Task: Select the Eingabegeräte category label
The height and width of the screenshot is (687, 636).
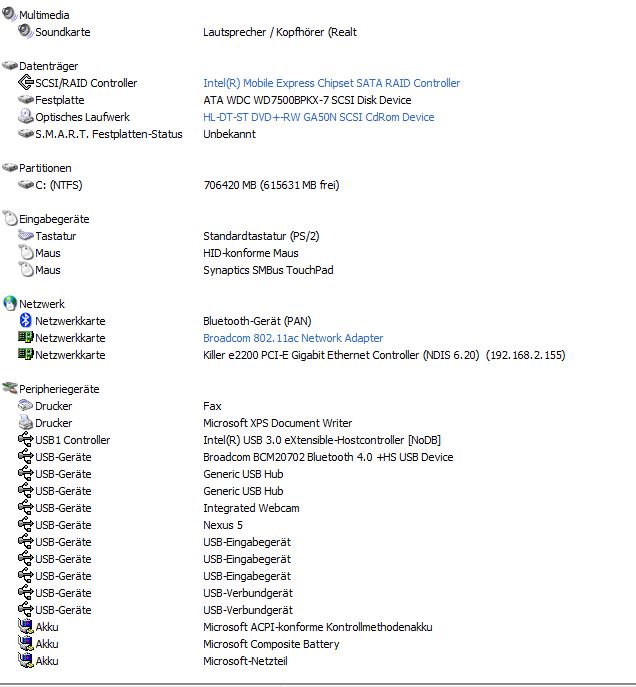Action: 54,219
